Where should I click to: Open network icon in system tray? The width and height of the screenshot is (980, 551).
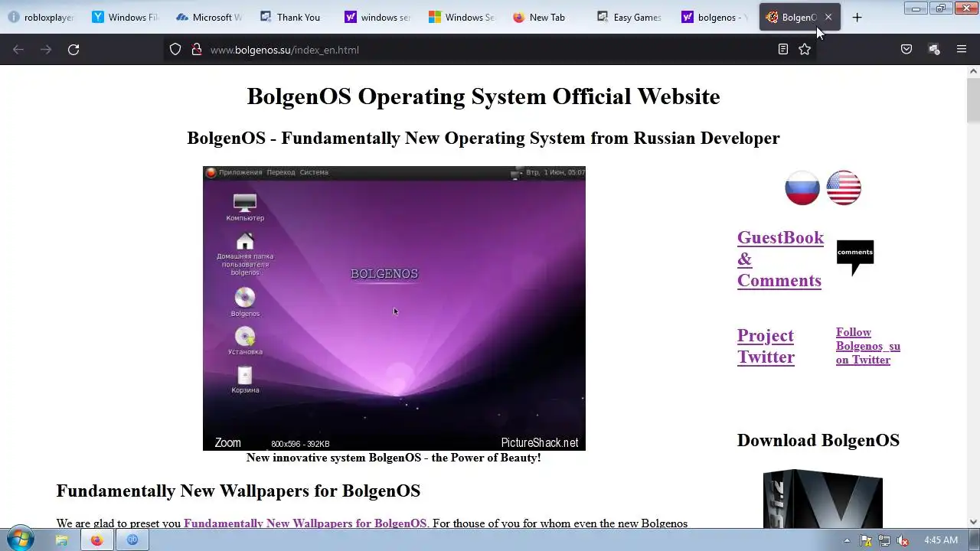tap(884, 540)
